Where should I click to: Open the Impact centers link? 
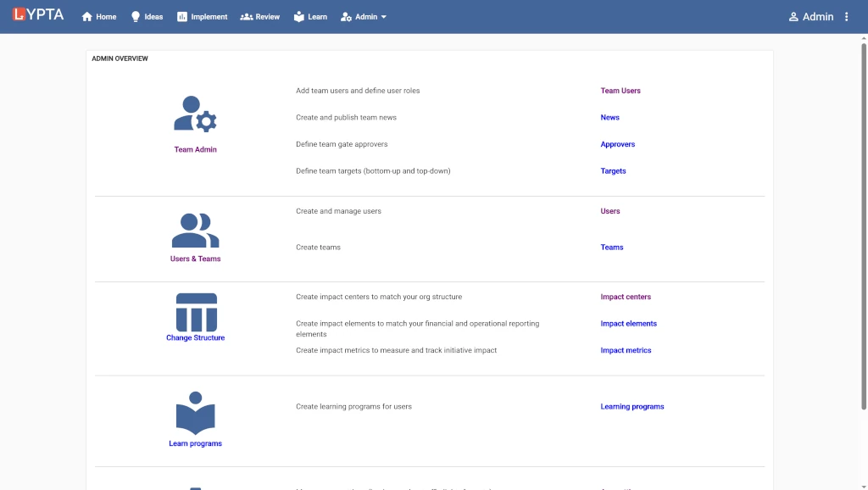click(x=626, y=297)
